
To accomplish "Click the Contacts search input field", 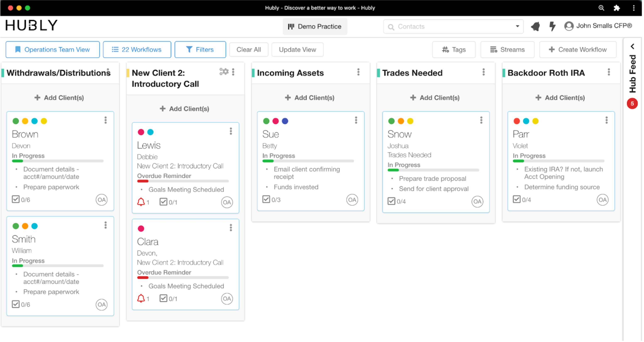I will click(x=453, y=27).
